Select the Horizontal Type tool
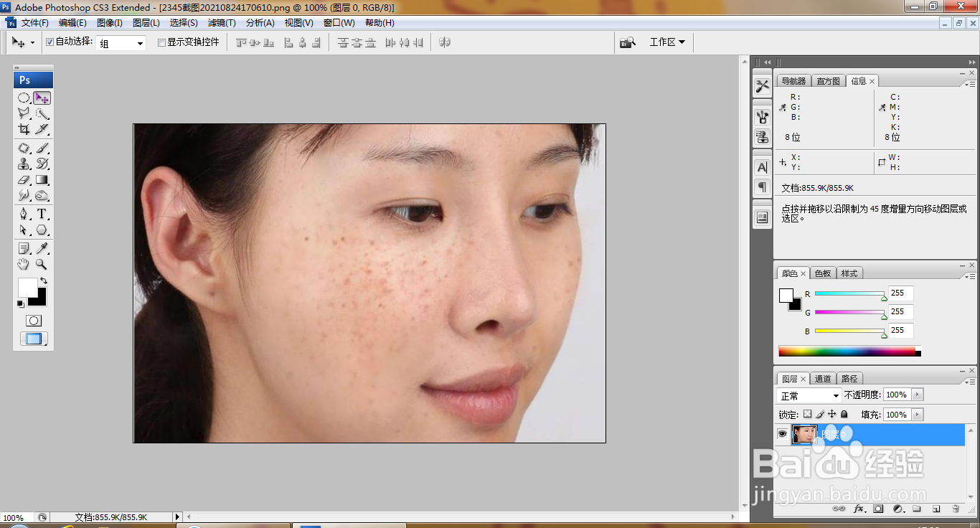The width and height of the screenshot is (980, 528). click(x=42, y=214)
